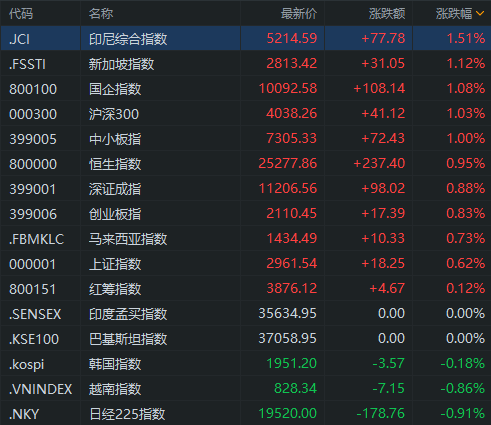This screenshot has height=425, width=491.
Task: Click the 韩国指数 latest price 1951.20
Action: (292, 363)
